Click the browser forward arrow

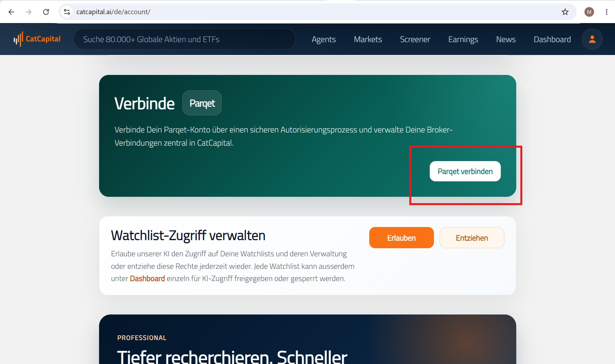[x=29, y=12]
